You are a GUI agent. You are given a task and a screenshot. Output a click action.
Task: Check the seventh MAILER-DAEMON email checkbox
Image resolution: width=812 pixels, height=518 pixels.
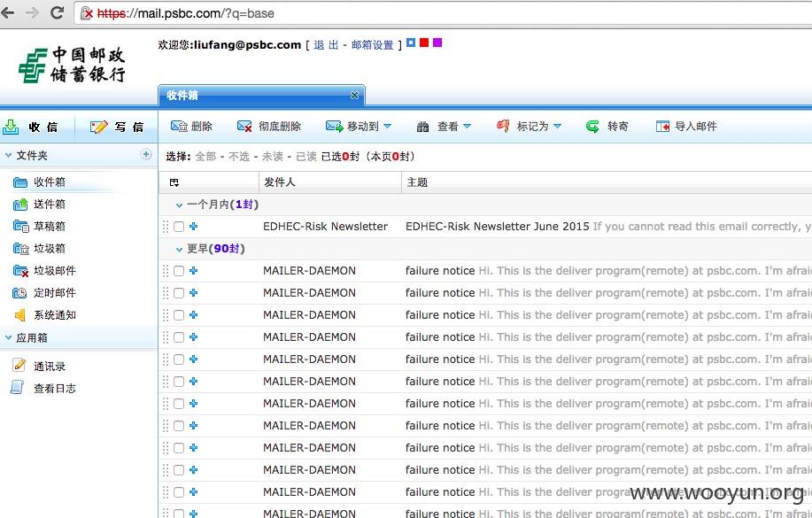[x=179, y=404]
